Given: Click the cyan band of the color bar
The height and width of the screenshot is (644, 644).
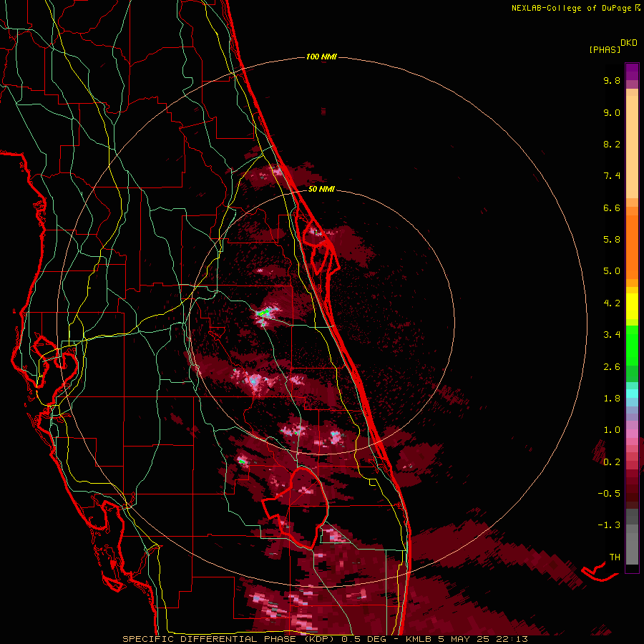Looking at the screenshot, I should click(x=632, y=394).
